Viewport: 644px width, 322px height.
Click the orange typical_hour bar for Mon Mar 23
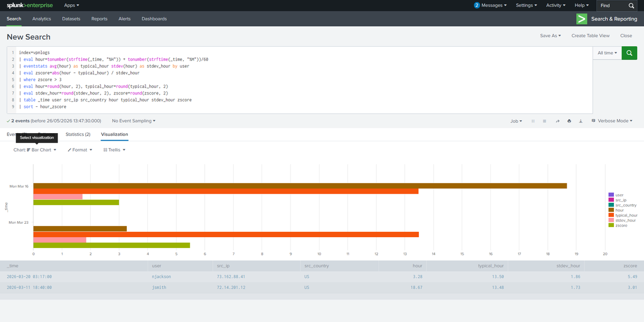click(226, 234)
